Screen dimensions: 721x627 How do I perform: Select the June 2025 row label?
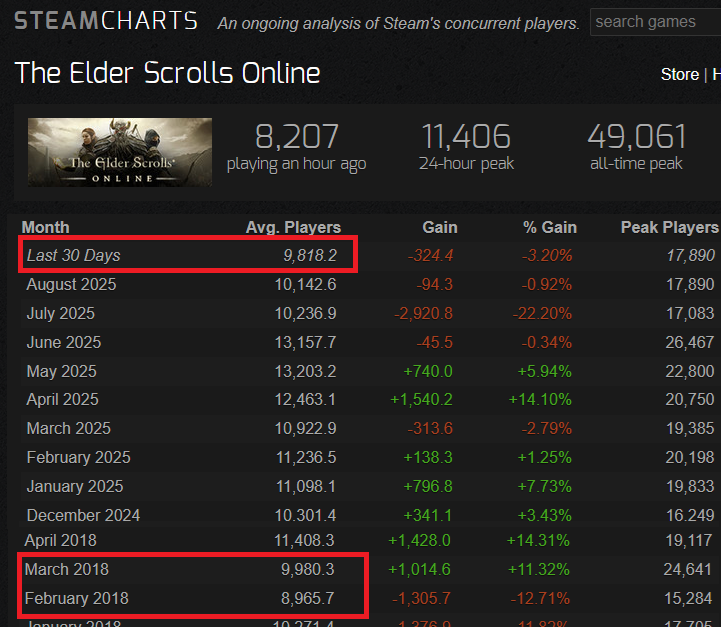coord(64,342)
